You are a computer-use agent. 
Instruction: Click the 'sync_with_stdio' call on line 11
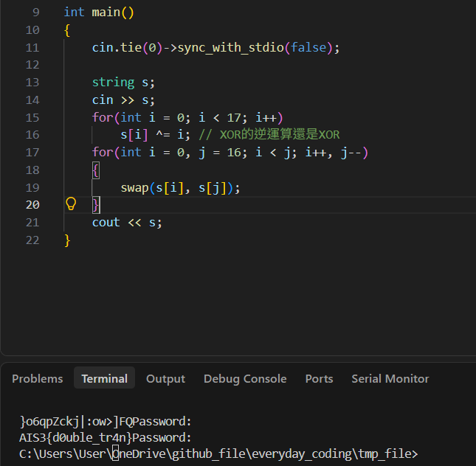click(231, 48)
